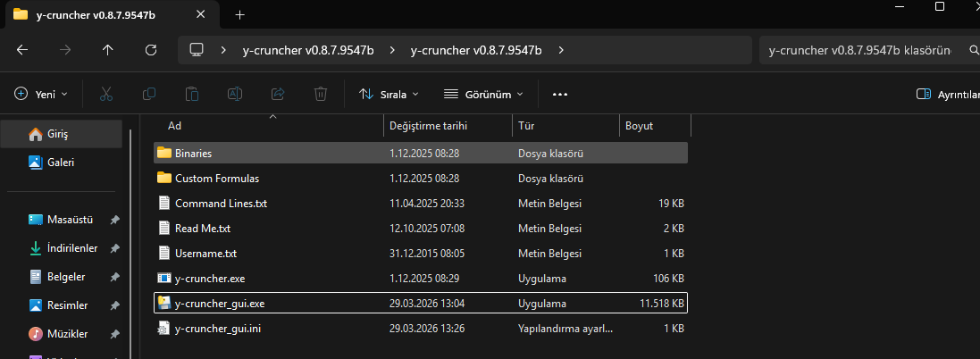Click the Share icon in toolbar

pos(278,95)
